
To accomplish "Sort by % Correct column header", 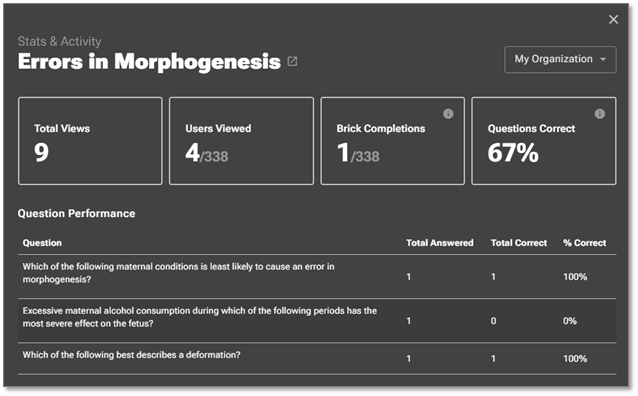I will pyautogui.click(x=584, y=243).
